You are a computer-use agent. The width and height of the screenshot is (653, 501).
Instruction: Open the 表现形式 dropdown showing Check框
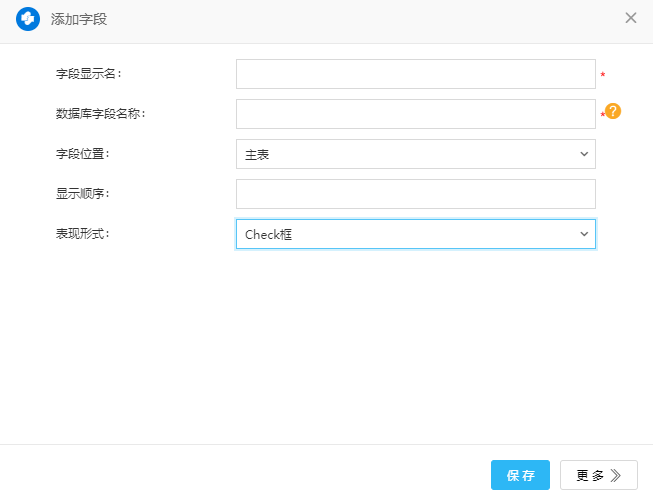point(415,234)
